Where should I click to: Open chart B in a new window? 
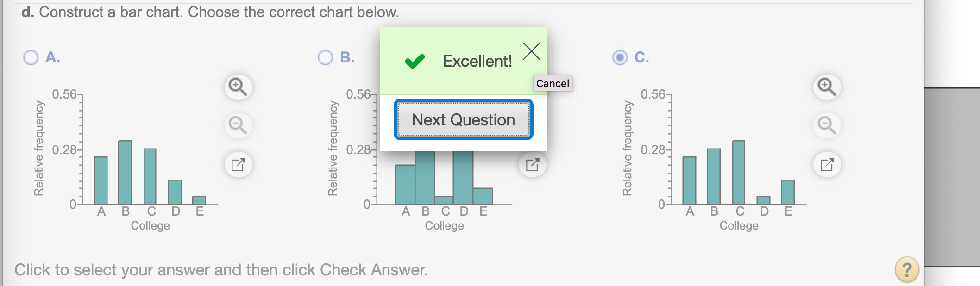(532, 164)
